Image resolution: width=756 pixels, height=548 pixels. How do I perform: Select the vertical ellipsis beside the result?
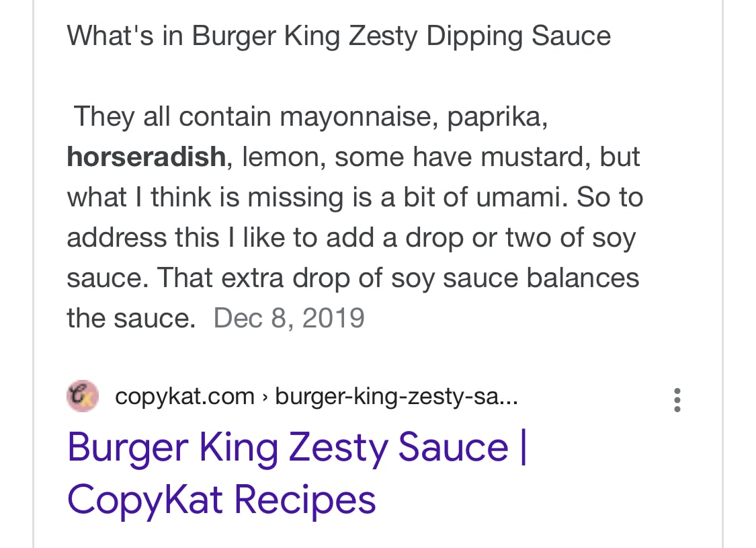pos(677,399)
